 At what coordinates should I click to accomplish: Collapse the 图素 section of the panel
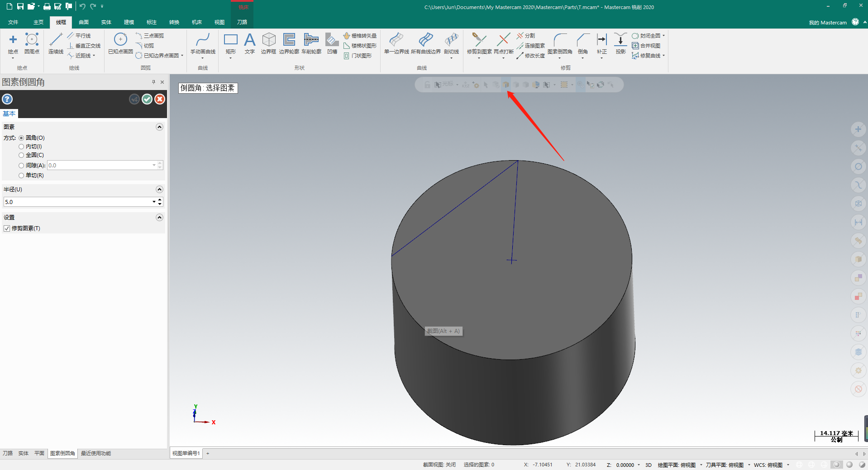coord(159,127)
